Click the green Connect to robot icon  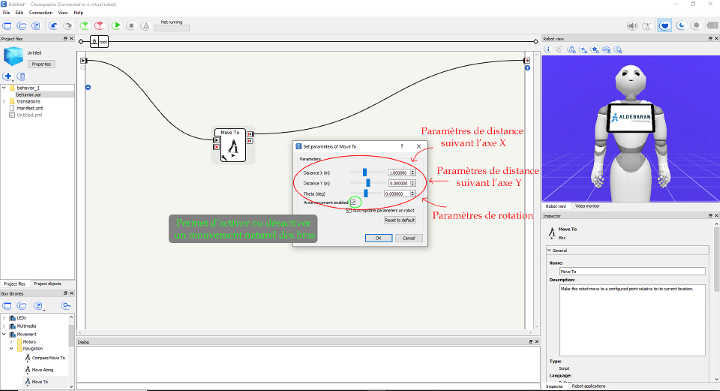tap(84, 26)
